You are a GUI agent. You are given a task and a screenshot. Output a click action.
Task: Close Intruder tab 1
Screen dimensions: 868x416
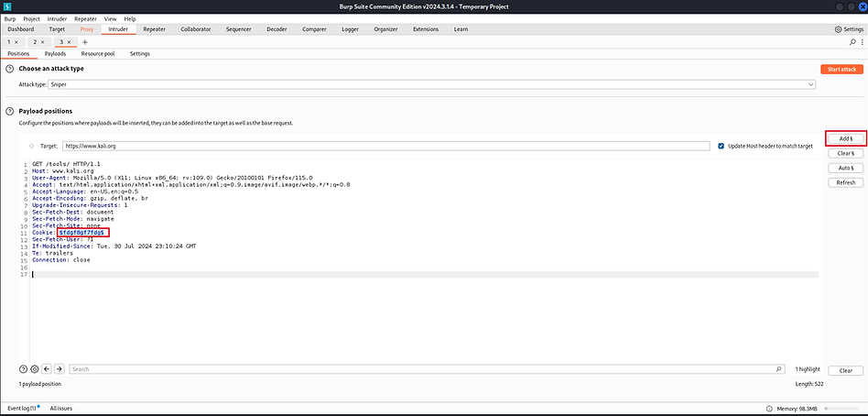(x=16, y=42)
